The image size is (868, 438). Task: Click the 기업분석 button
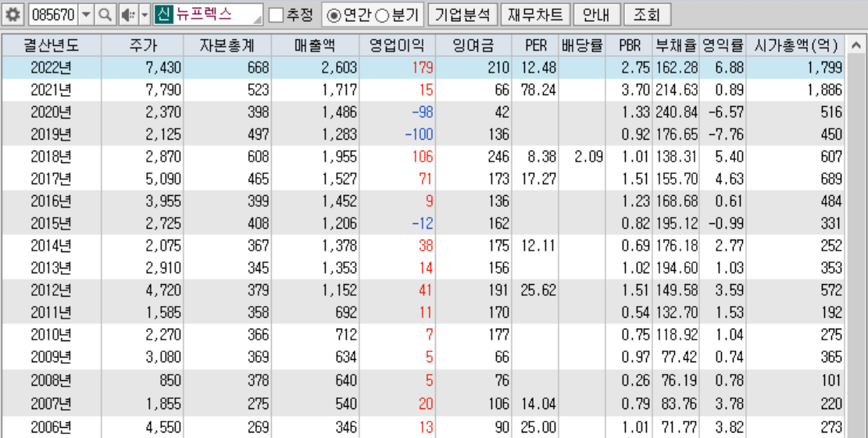tap(463, 15)
